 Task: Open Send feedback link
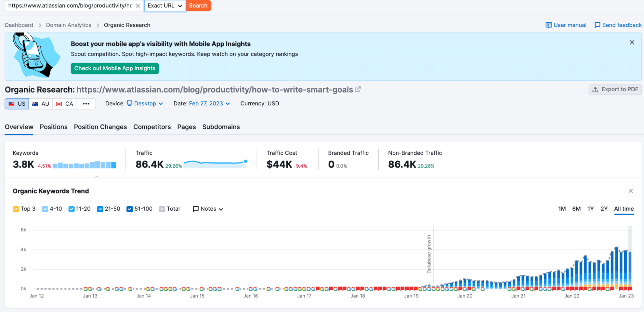[x=618, y=25]
